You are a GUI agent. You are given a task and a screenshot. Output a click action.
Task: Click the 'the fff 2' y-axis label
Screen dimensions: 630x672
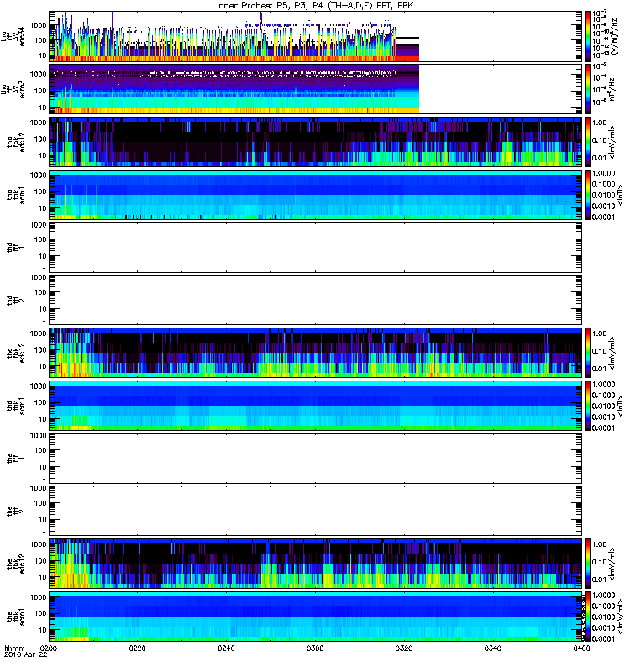click(x=16, y=511)
